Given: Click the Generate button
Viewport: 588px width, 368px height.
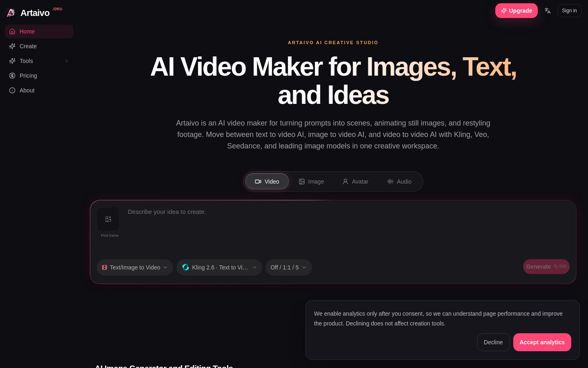Looking at the screenshot, I should click(546, 267).
